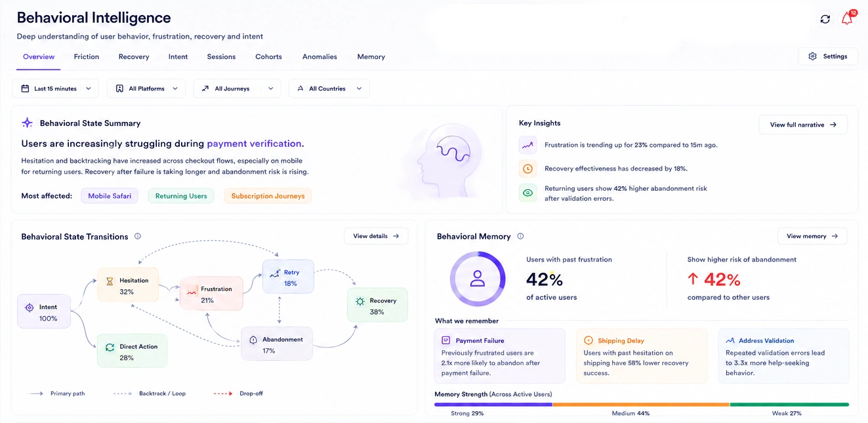This screenshot has width=868, height=423.
Task: Click info icon next to Behavioral Memory
Action: pos(520,236)
